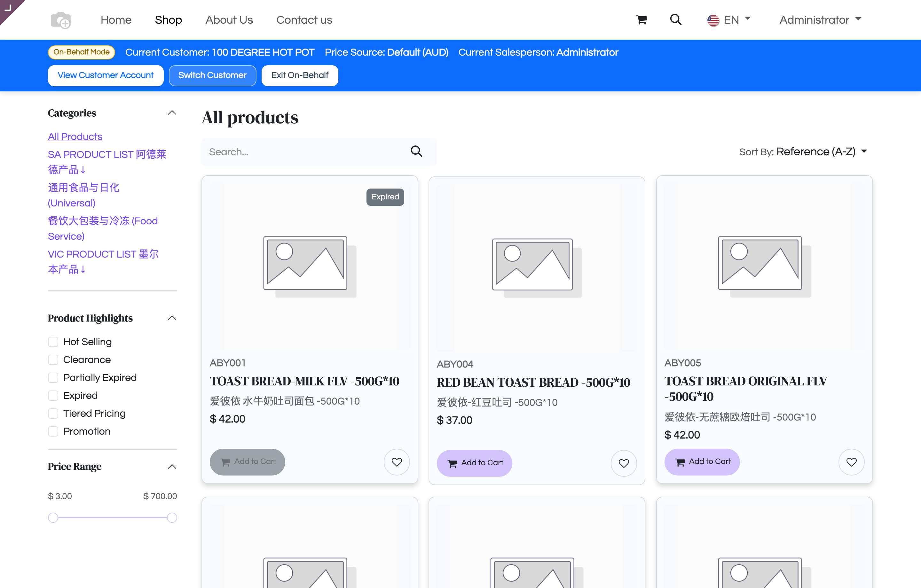Add ABY004 Red Bean Toast to wishlist
Image resolution: width=921 pixels, height=588 pixels.
point(624,463)
